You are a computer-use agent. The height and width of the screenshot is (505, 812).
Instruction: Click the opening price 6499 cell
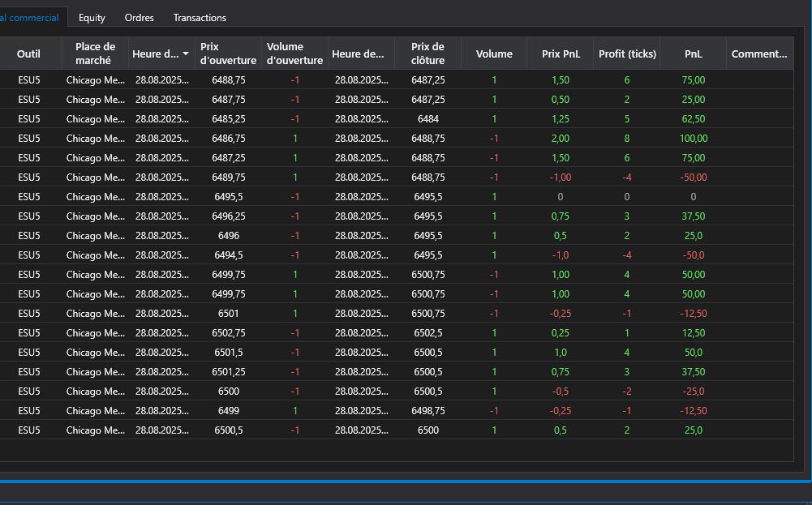228,411
